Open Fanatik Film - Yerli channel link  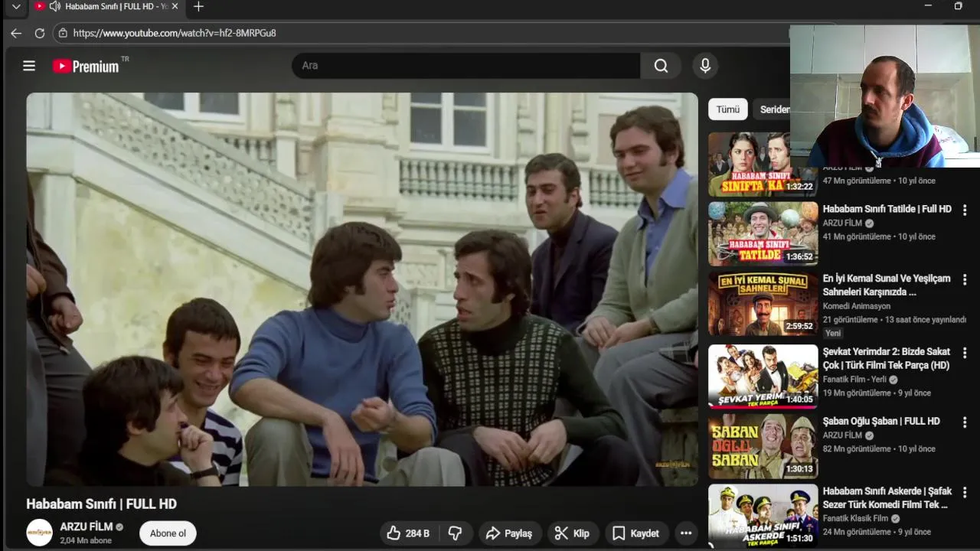(854, 380)
